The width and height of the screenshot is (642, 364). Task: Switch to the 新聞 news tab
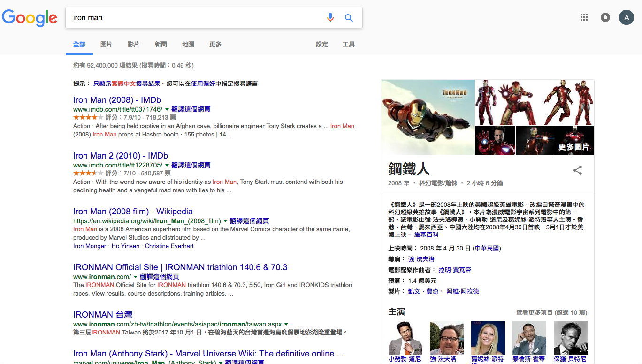161,44
